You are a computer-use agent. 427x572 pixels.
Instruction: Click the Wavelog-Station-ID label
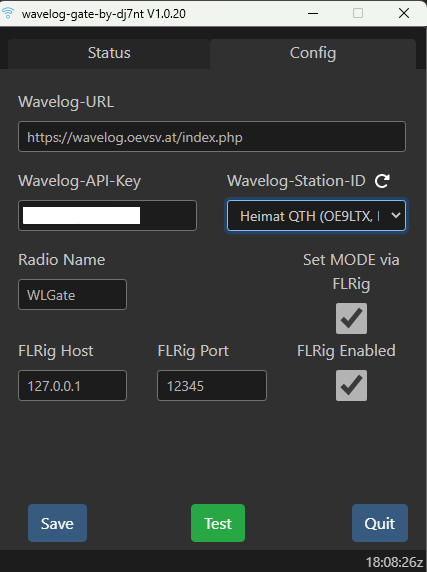296,181
